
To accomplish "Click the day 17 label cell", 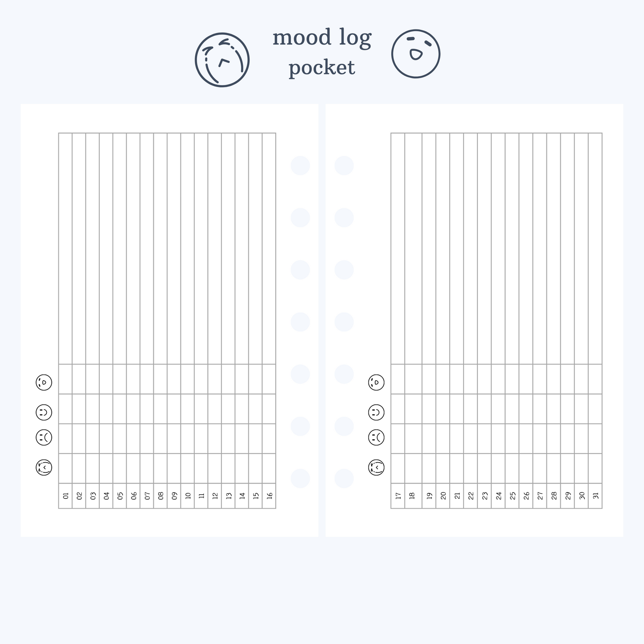I will [398, 496].
